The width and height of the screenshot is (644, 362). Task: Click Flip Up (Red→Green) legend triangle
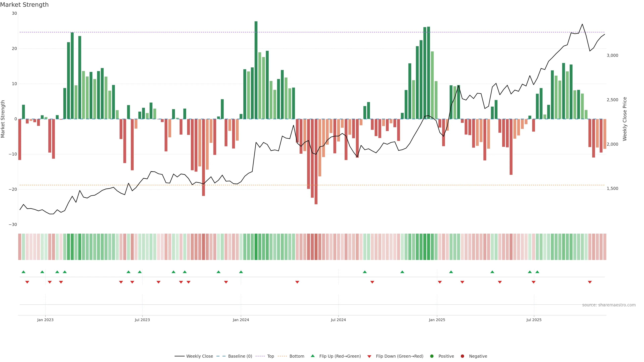(x=312, y=356)
